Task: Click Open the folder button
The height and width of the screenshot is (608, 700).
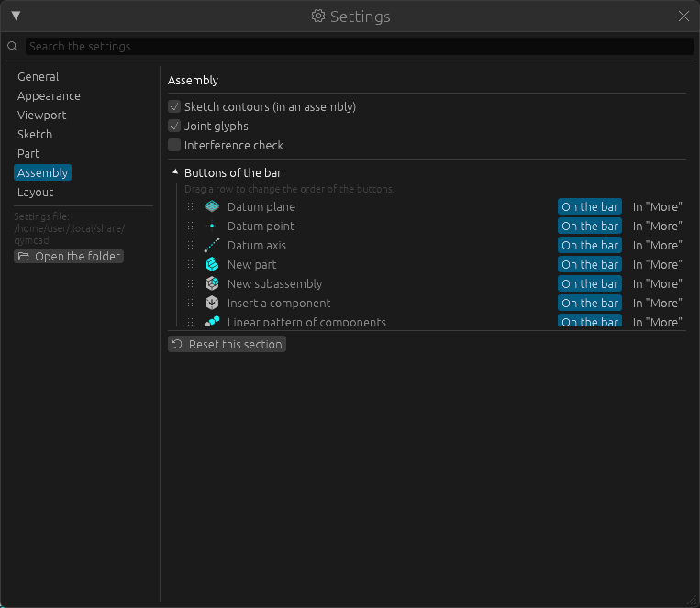Action: (69, 256)
